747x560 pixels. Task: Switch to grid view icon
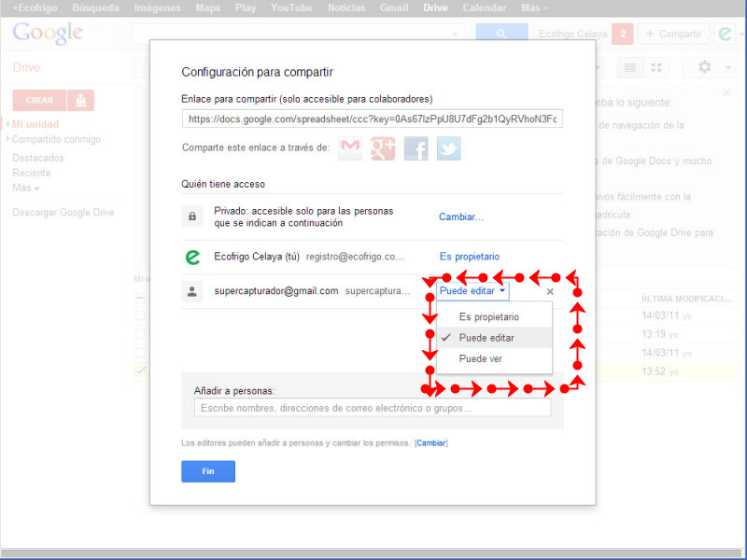tap(656, 67)
